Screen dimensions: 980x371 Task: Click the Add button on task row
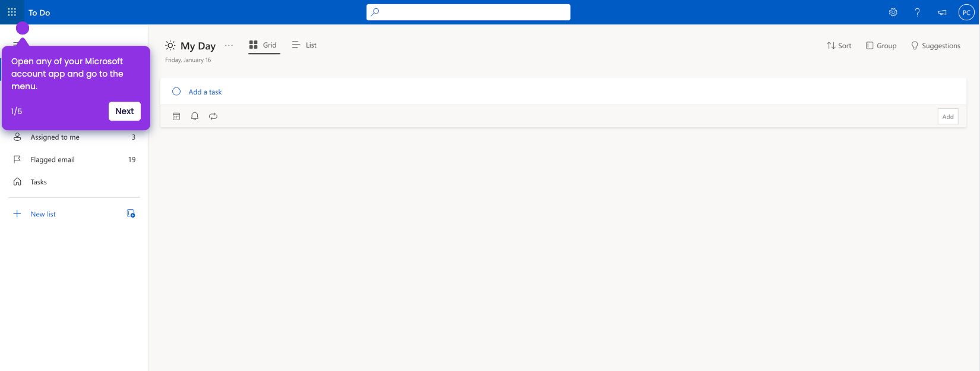coord(948,117)
